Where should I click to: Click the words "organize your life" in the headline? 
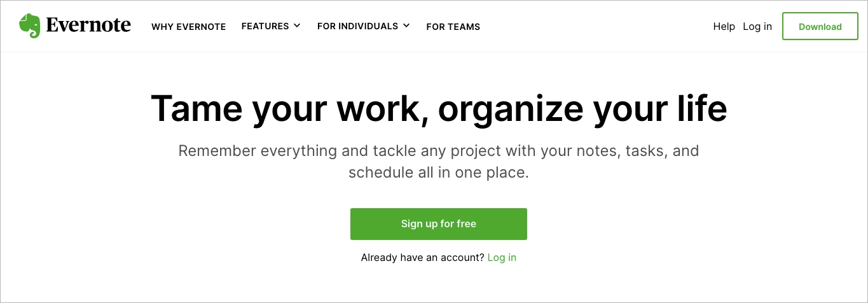click(582, 108)
